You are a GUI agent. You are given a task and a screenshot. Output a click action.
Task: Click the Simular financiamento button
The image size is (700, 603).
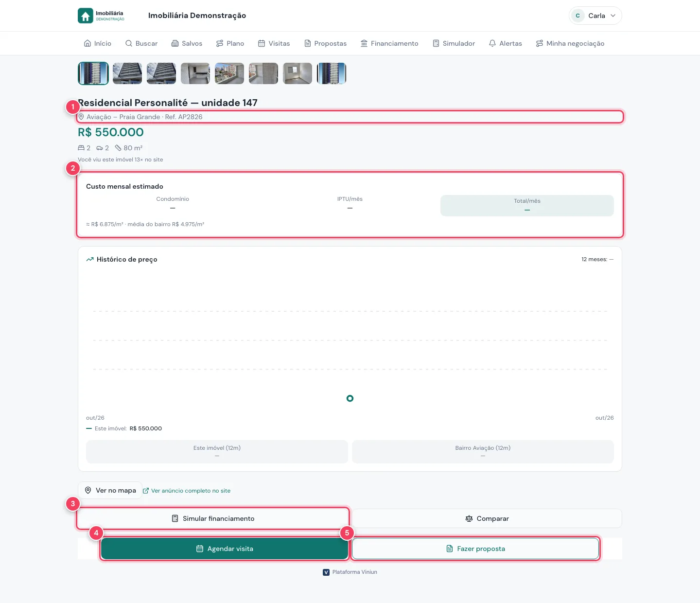coord(213,518)
